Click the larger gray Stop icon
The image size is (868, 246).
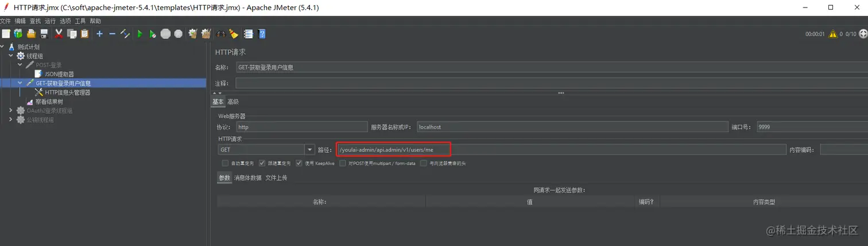point(165,34)
